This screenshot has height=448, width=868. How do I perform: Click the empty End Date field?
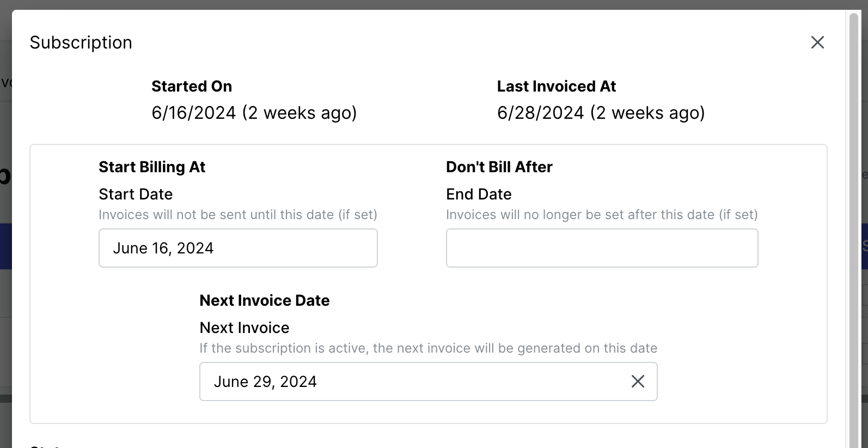[602, 248]
